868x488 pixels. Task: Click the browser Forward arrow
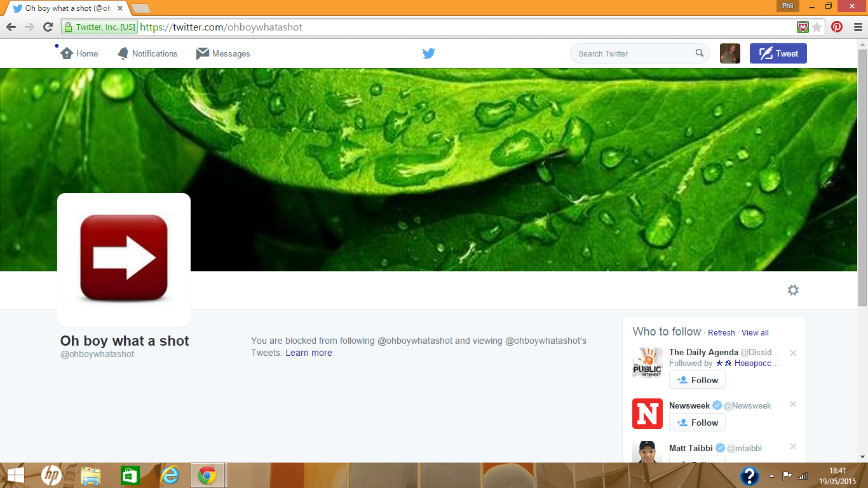pos(29,27)
